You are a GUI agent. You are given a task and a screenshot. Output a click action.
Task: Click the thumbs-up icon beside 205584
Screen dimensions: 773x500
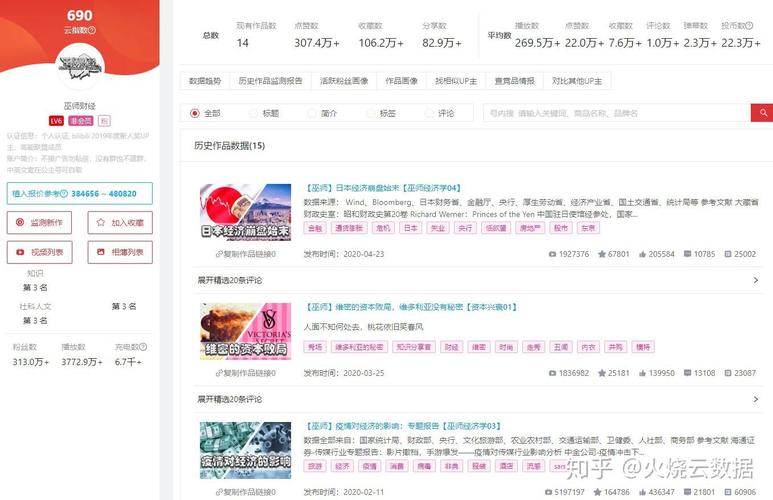point(642,254)
